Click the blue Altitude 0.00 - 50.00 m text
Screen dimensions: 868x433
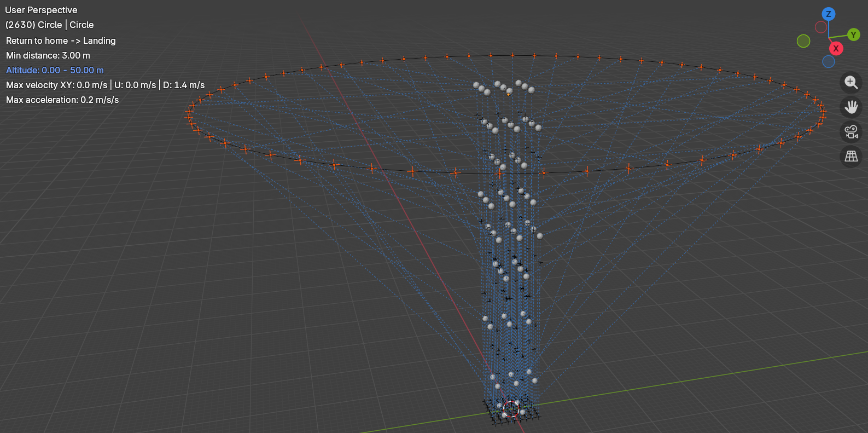55,70
